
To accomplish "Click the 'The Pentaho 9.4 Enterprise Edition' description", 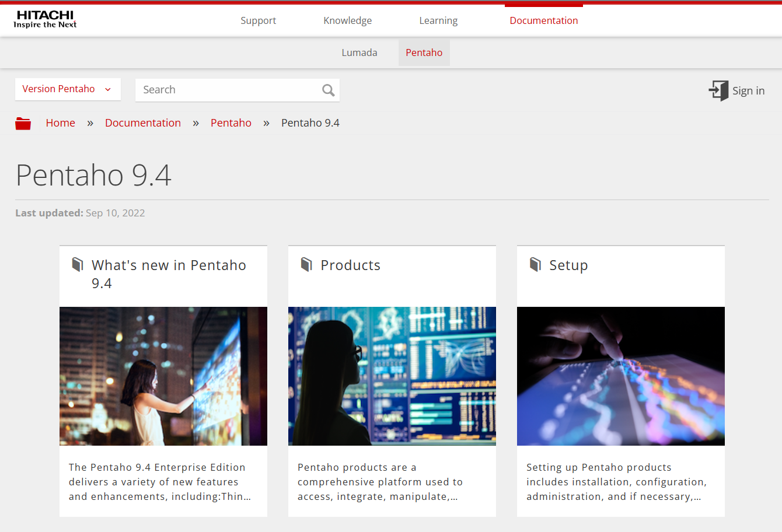I will (160, 482).
